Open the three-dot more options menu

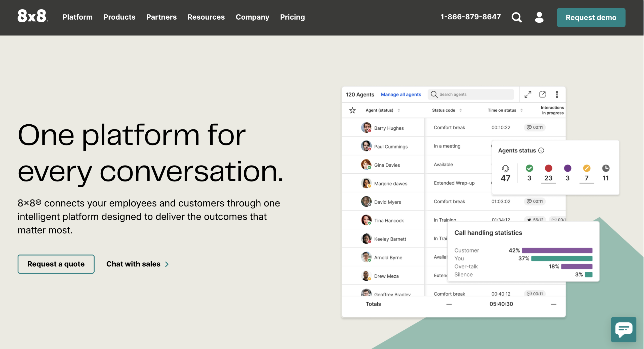click(557, 94)
